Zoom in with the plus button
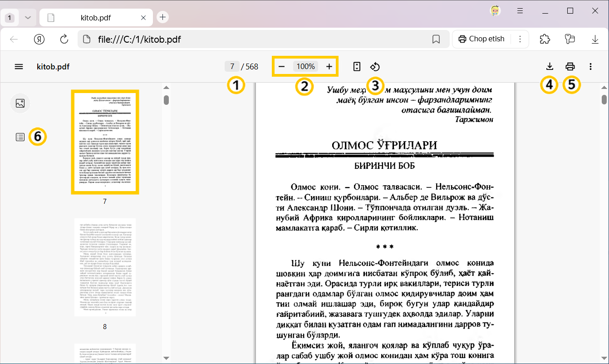Viewport: 609px width, 364px height. click(x=329, y=67)
